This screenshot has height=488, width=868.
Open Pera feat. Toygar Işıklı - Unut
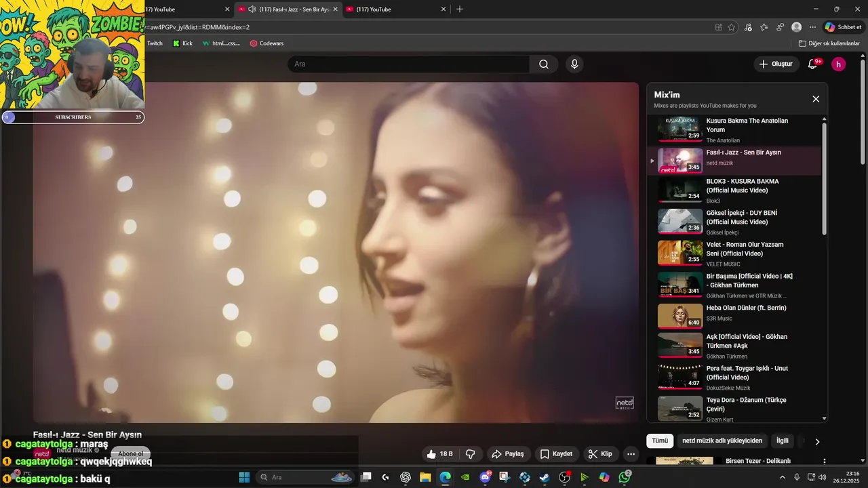[x=736, y=378]
